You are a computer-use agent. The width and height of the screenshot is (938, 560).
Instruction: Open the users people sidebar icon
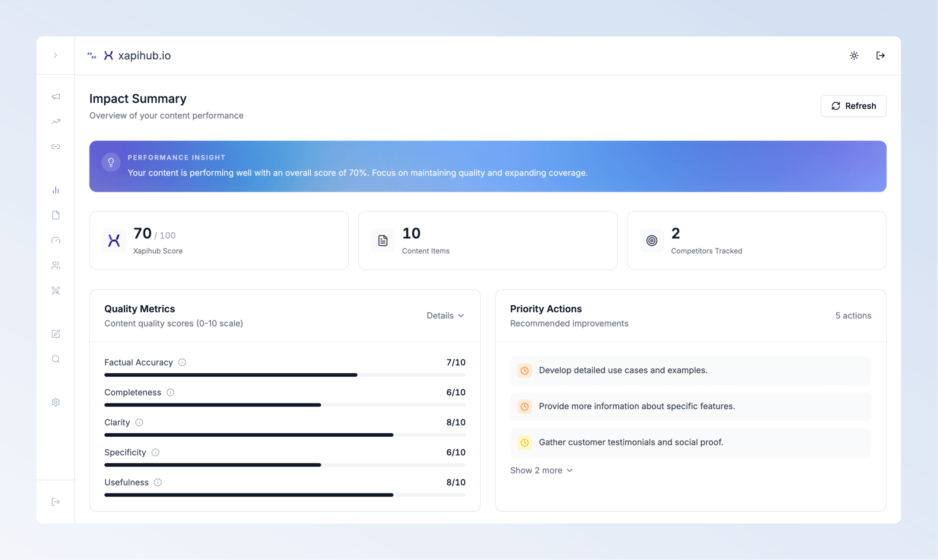(56, 266)
